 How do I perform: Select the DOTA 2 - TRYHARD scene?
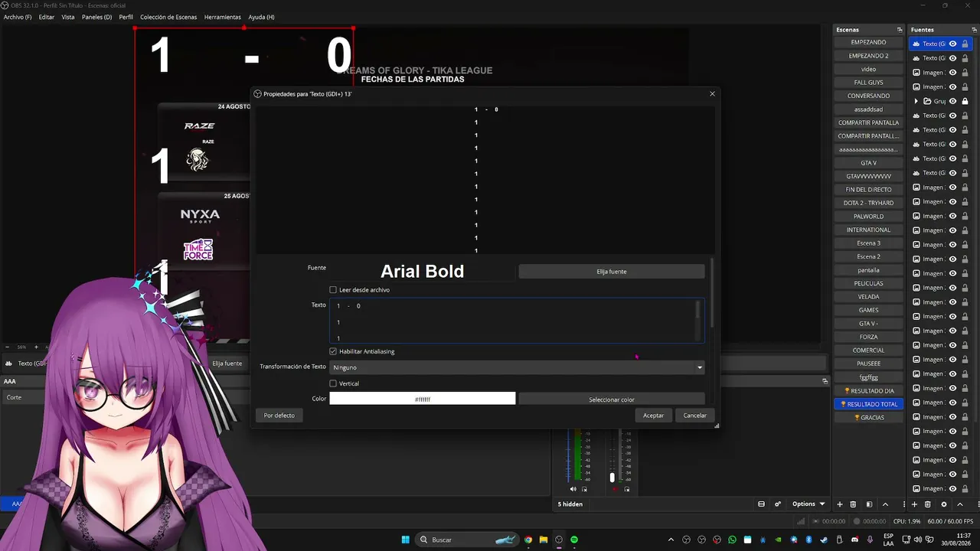click(868, 203)
